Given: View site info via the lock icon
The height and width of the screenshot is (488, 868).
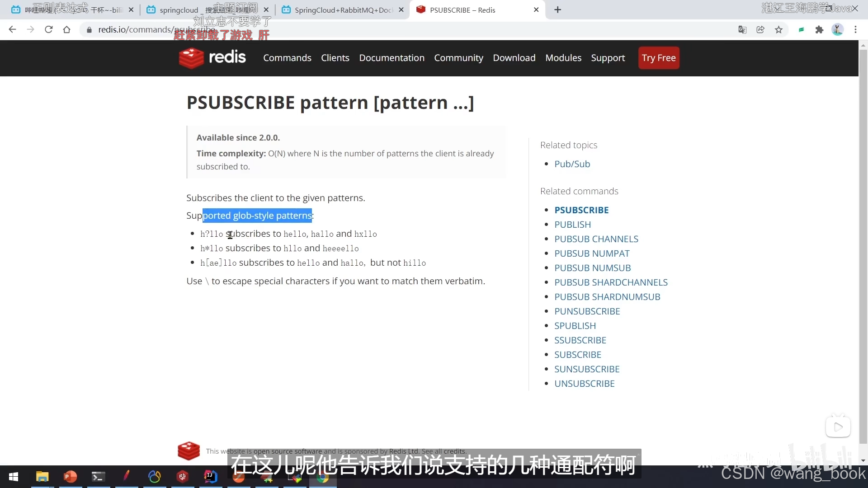Looking at the screenshot, I should (89, 30).
